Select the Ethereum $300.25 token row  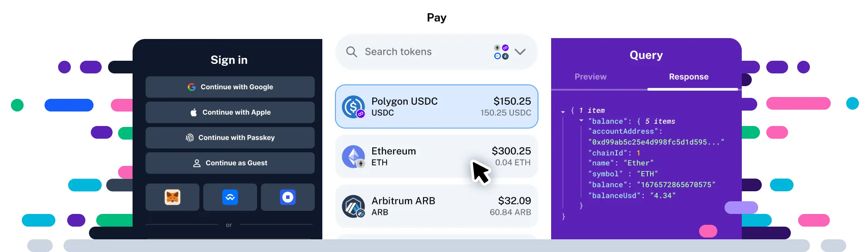[x=436, y=156]
